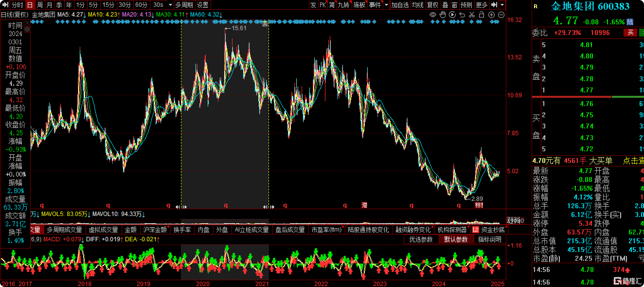The image size is (644, 287).
Task: Toggle the eye visibility icon above chart
Action: pyautogui.click(x=433, y=15)
